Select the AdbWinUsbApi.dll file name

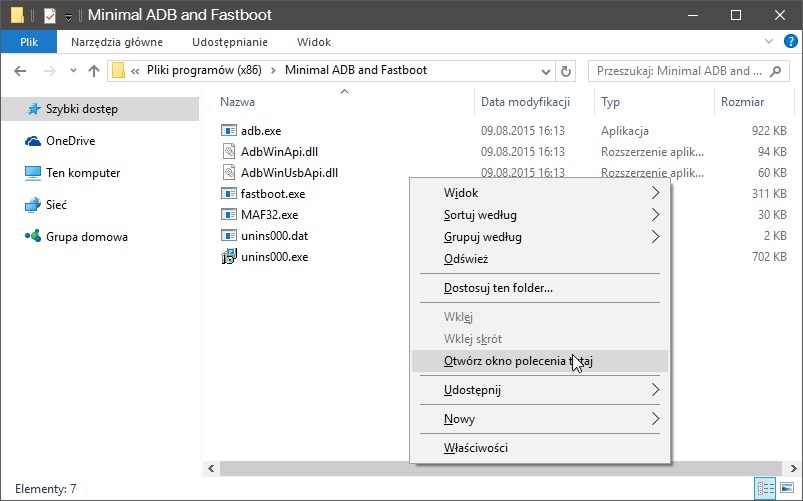coord(289,173)
